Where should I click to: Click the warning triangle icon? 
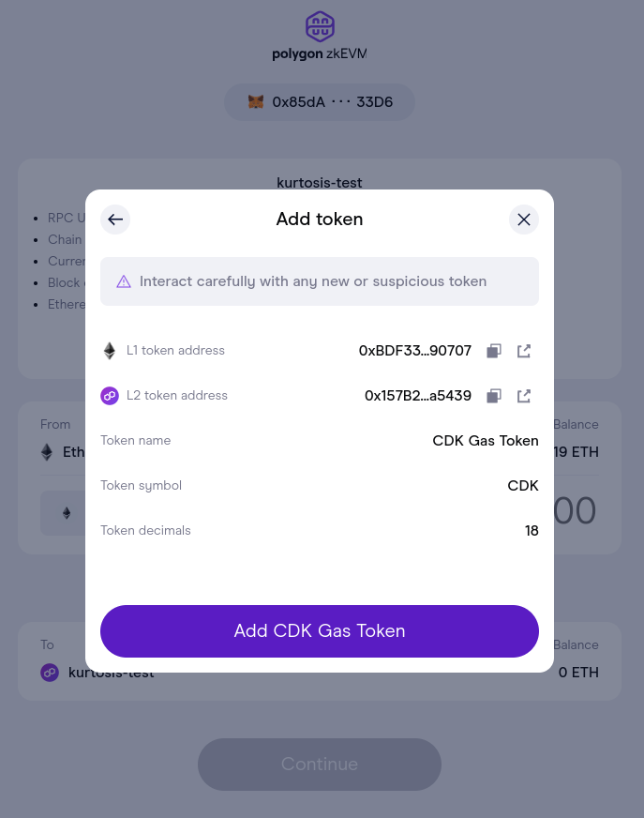click(x=124, y=281)
